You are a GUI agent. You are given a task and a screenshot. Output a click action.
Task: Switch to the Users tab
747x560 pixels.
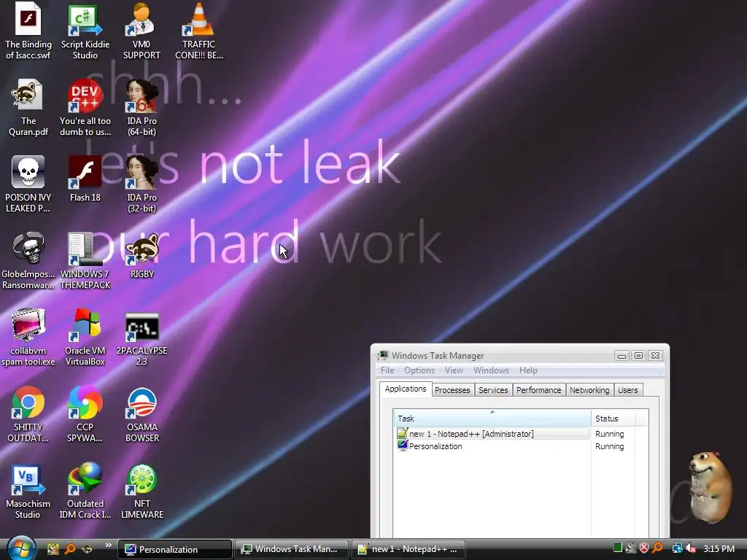point(628,390)
